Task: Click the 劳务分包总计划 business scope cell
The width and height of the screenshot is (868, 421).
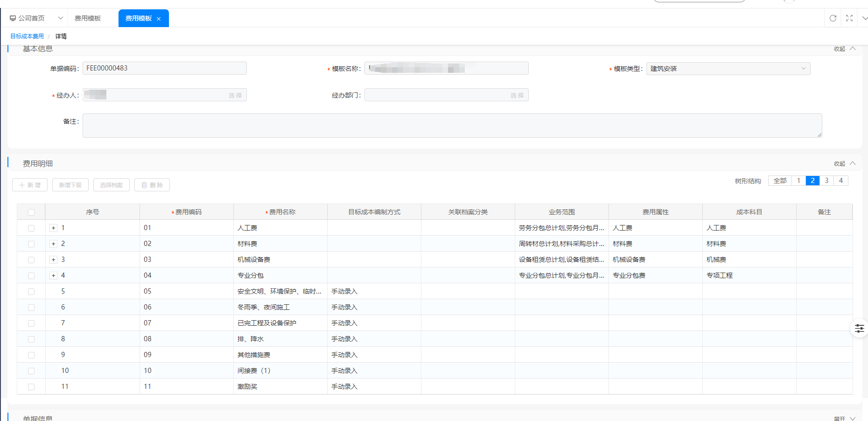Action: tap(561, 228)
